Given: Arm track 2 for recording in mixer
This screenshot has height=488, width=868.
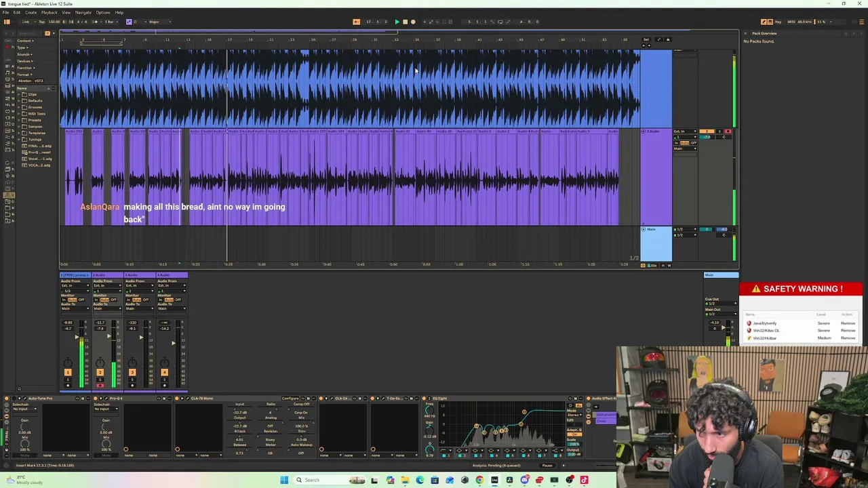Looking at the screenshot, I should [100, 385].
